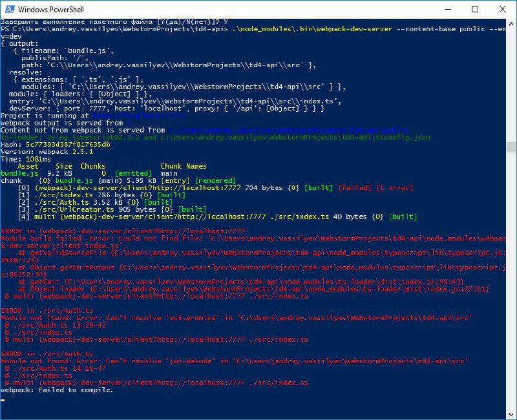Click the vertical scrollbar thumb
This screenshot has height=420, width=517.
[x=511, y=147]
